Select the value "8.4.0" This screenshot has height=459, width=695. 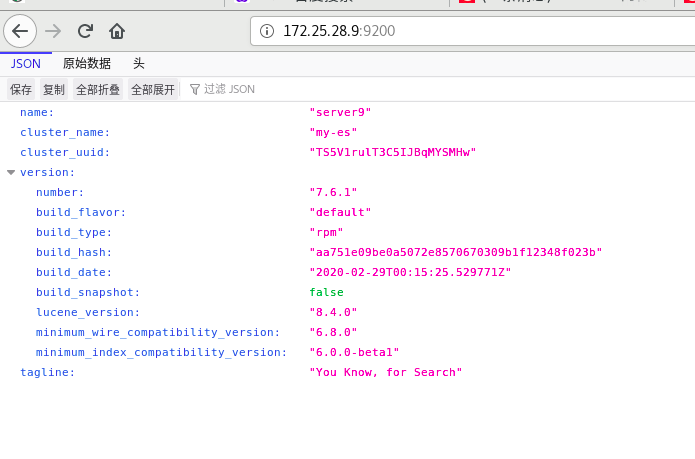(x=333, y=312)
